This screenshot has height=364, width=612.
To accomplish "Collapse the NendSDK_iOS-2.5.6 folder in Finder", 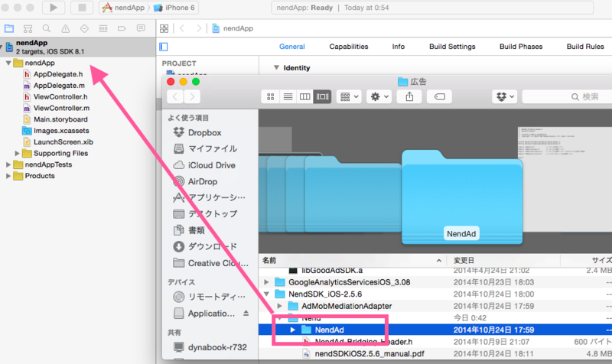I will pyautogui.click(x=266, y=294).
